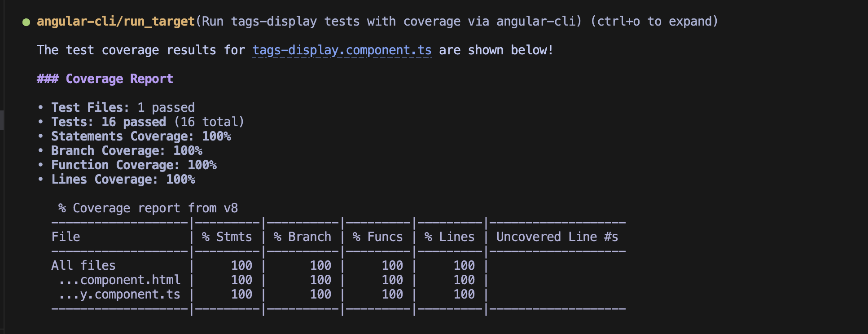The width and height of the screenshot is (868, 334).
Task: Open the tags-display.component.ts link
Action: pyautogui.click(x=342, y=50)
